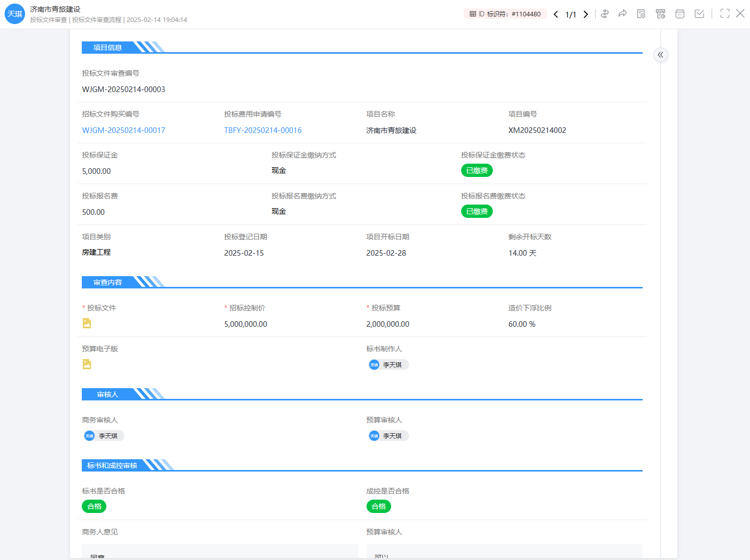This screenshot has width=750, height=560.
Task: Click the ID 标识符 #1104480 badge
Action: click(505, 14)
